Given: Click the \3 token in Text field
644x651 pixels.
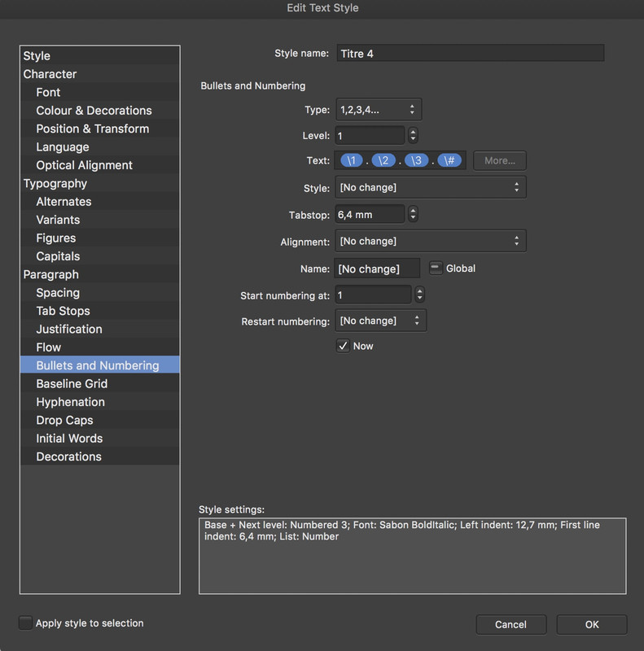Looking at the screenshot, I should (416, 160).
